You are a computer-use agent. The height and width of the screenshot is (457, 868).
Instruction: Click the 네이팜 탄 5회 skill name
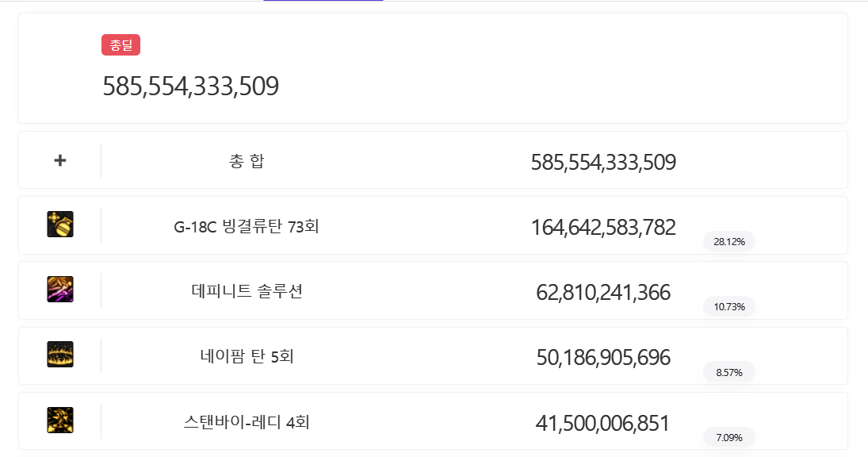coord(247,357)
